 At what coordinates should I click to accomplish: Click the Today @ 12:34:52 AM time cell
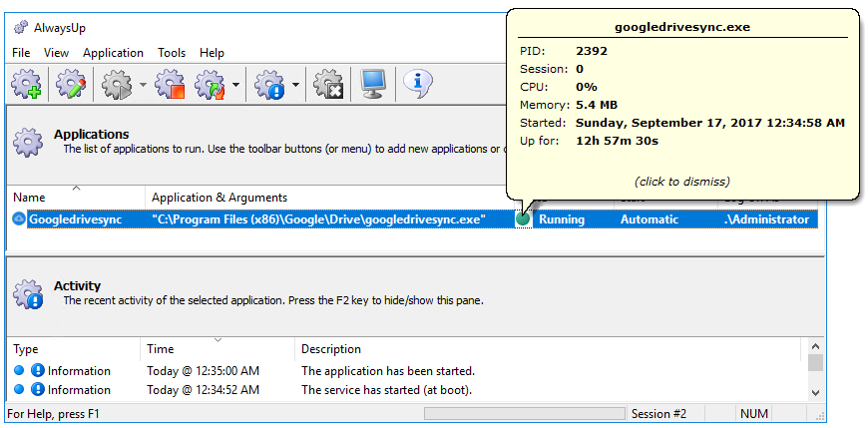point(203,390)
